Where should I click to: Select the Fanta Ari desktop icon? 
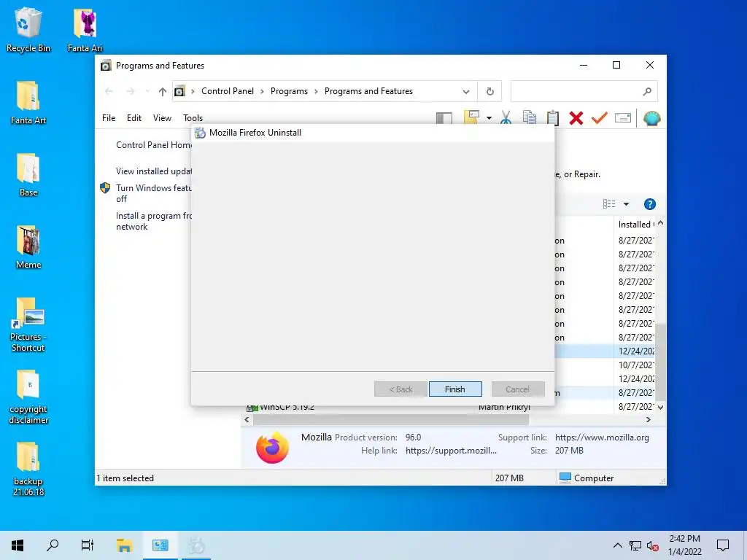85,29
